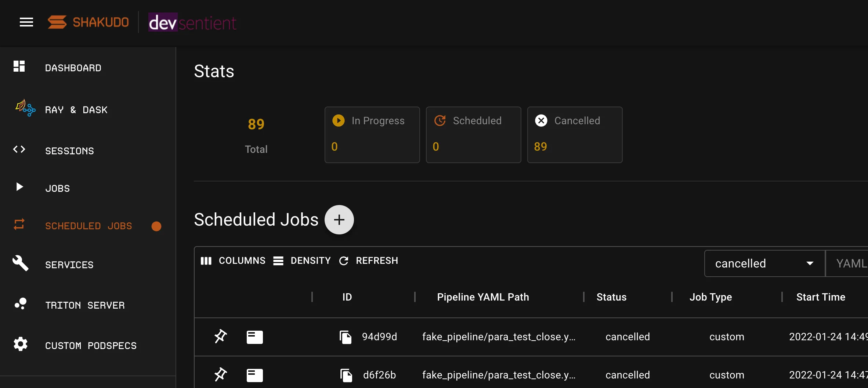Change table Density setting
Image resolution: width=868 pixels, height=388 pixels.
tap(302, 261)
